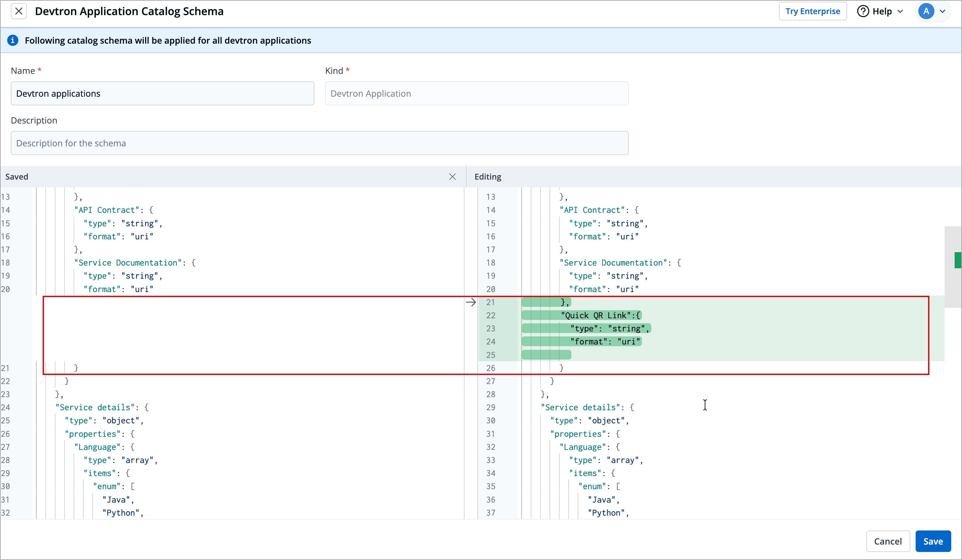This screenshot has height=560, width=962.
Task: Open the user avatar A menu
Action: coord(926,11)
